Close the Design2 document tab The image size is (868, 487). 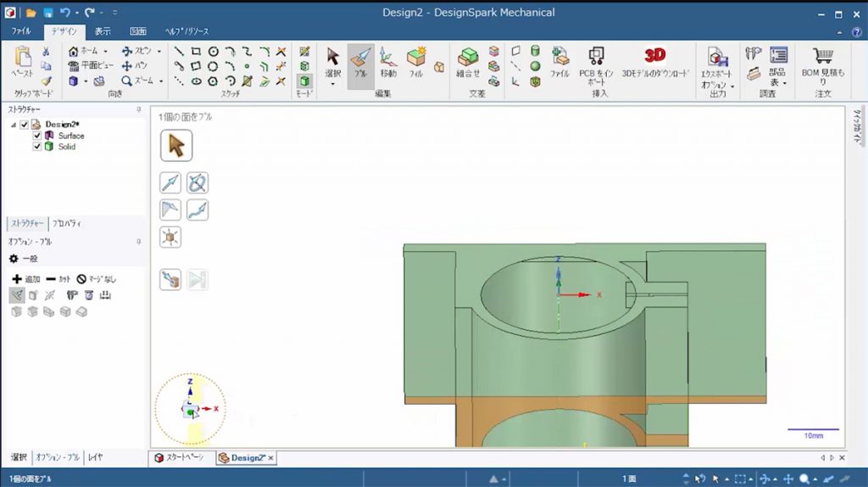[x=271, y=458]
